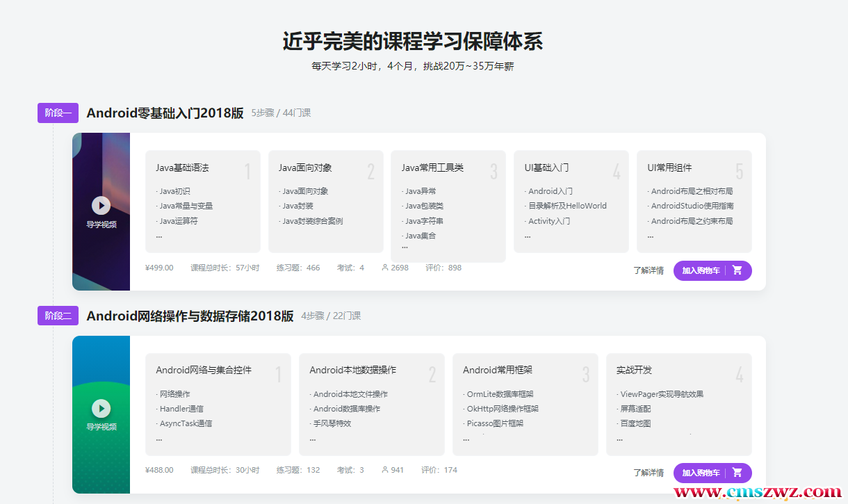Select the 阶段一 stage label

tap(58, 113)
